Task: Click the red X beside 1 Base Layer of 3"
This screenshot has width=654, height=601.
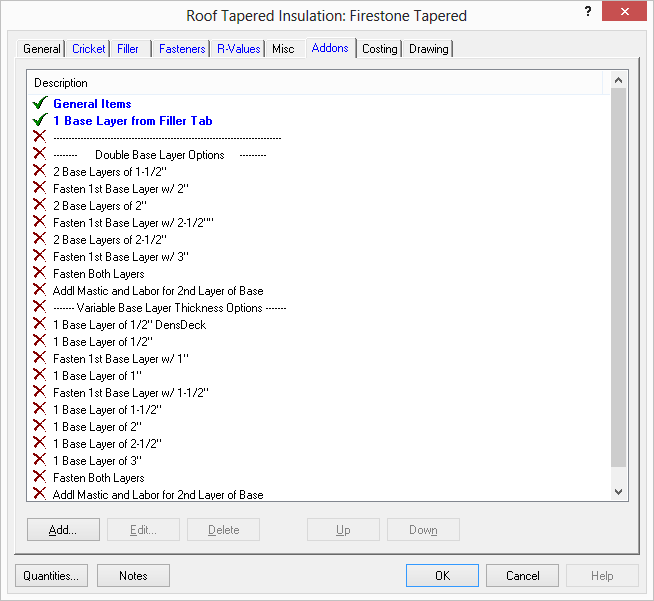Action: click(39, 460)
